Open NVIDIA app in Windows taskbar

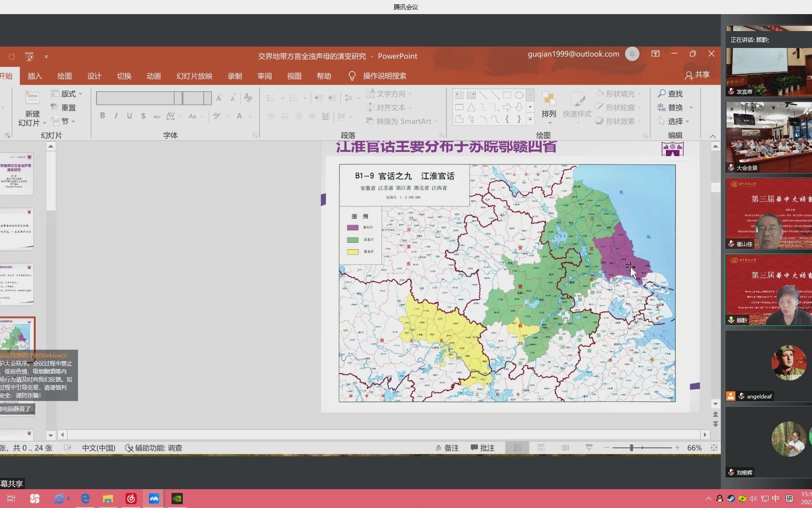click(177, 499)
